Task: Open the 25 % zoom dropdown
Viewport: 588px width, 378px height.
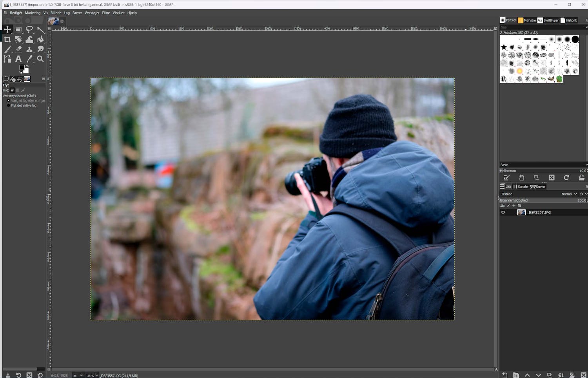Action: pos(93,375)
